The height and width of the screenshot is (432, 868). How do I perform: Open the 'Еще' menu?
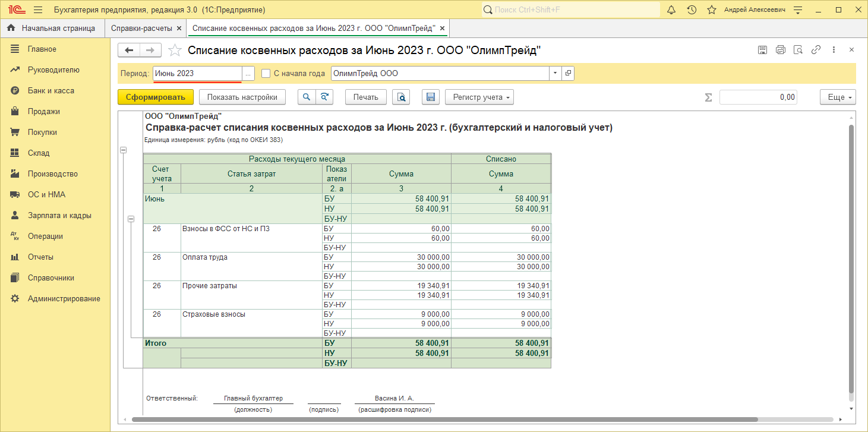pyautogui.click(x=838, y=97)
